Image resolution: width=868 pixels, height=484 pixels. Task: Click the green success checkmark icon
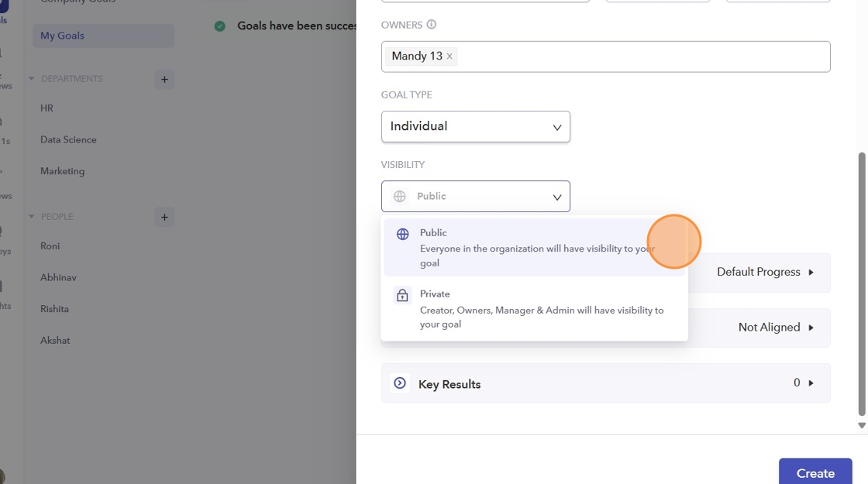220,26
